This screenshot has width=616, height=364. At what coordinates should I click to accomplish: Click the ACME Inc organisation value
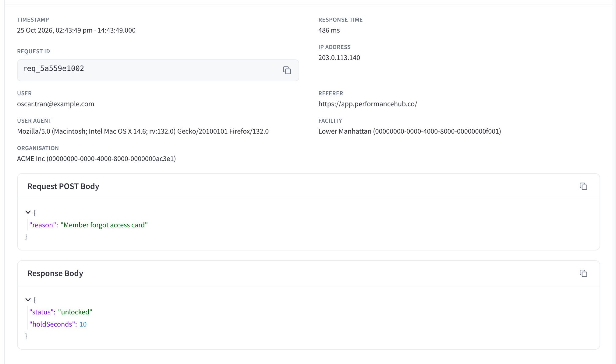(x=96, y=159)
